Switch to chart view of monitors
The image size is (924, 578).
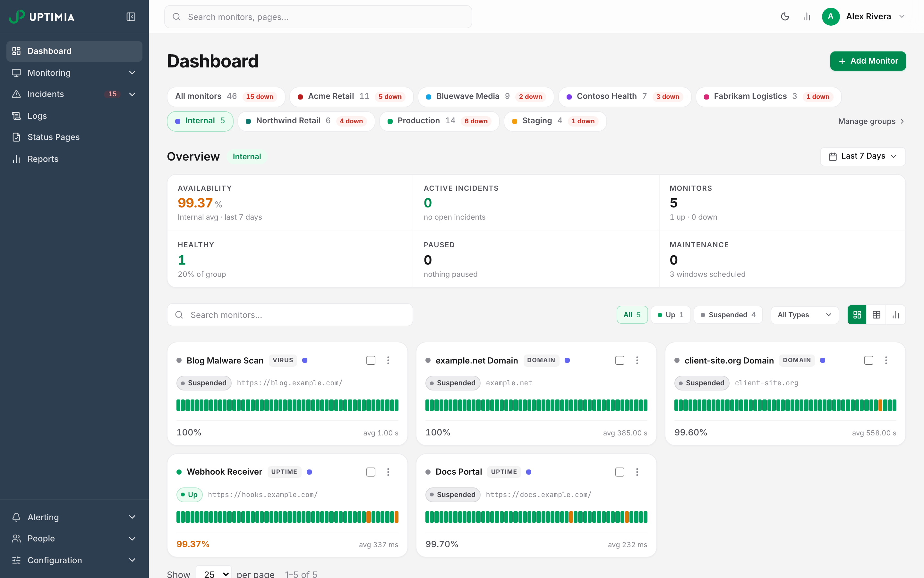(x=895, y=315)
